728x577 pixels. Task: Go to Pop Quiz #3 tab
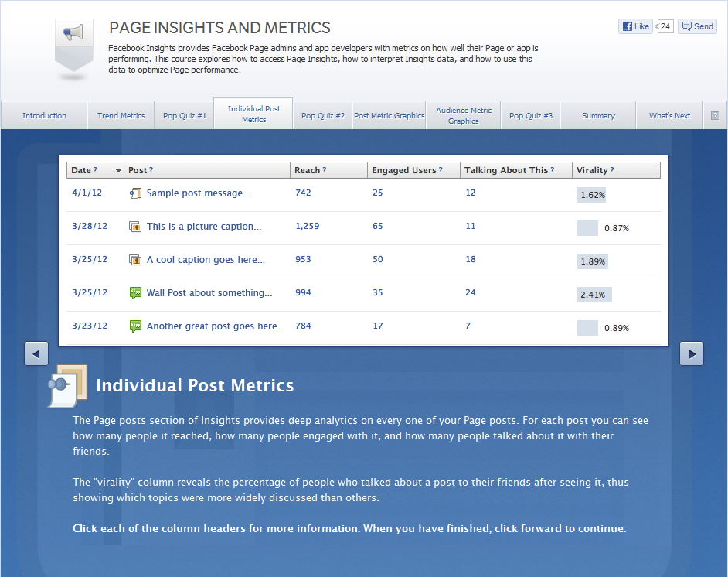[531, 116]
